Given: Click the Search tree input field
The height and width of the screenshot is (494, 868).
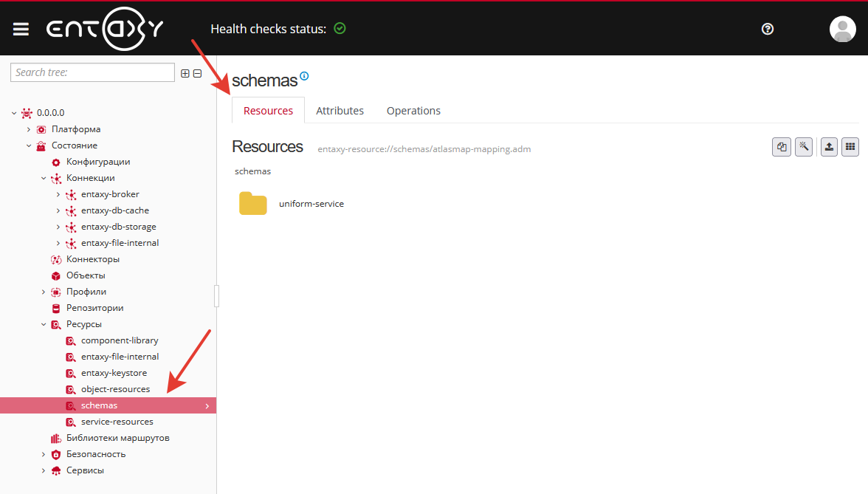Looking at the screenshot, I should tap(92, 72).
